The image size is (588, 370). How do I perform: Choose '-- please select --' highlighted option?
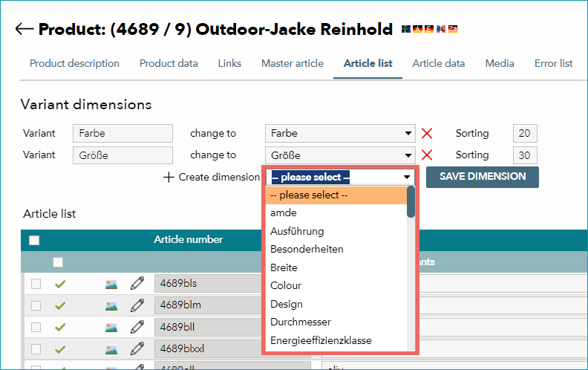pyautogui.click(x=336, y=195)
